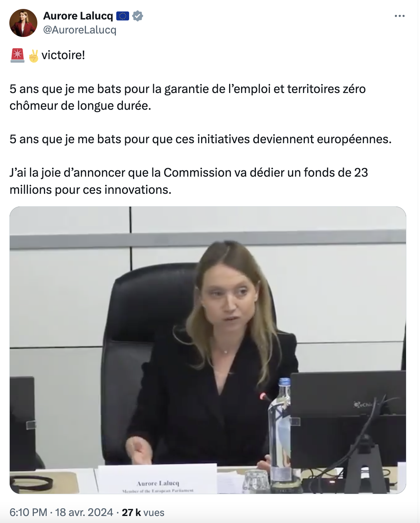Click the Aurore Lalucq nameplate in the video
This screenshot has width=420, height=523.
157,479
